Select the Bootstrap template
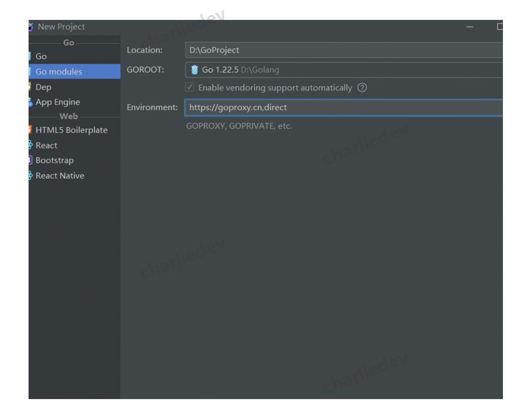This screenshot has height=419, width=532. point(74,160)
